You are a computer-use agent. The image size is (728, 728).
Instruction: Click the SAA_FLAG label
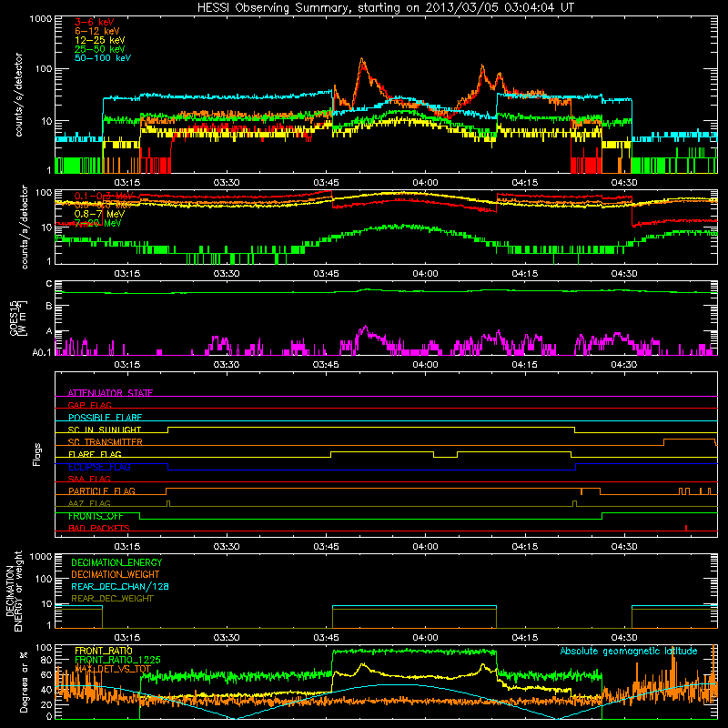pos(89,479)
